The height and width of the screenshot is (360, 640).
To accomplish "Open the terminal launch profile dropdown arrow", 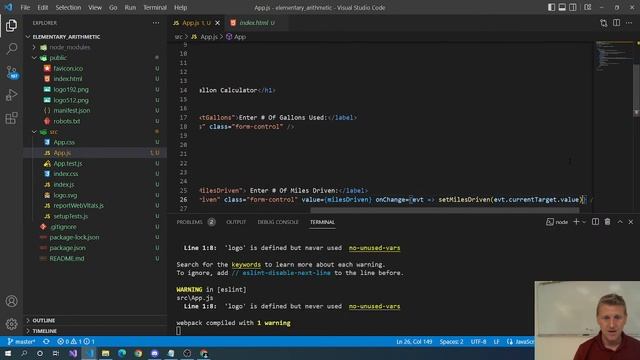I will point(584,222).
